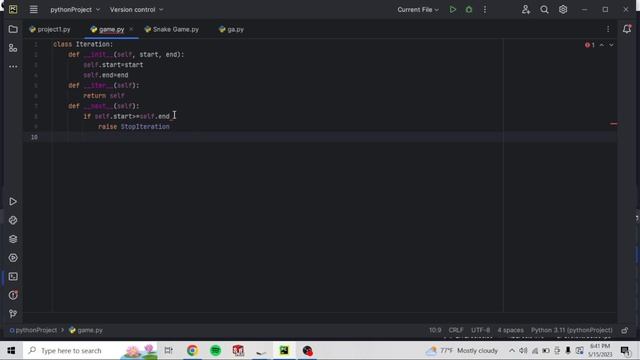Open Google Chrome from the taskbar
Viewport: 640px width, 360px height.
tap(192, 351)
